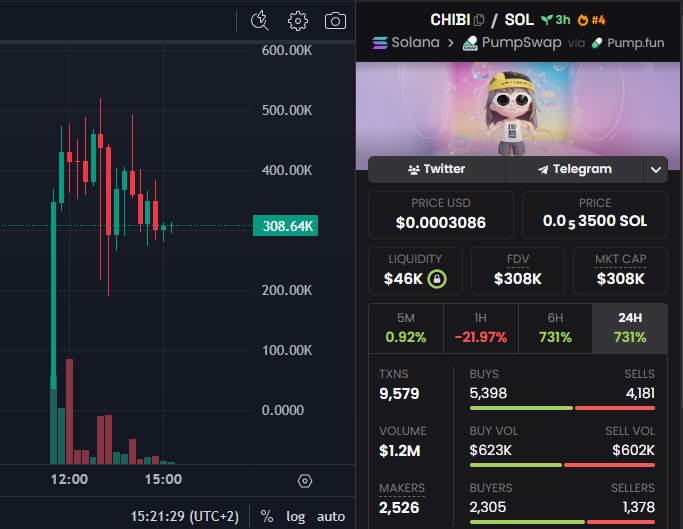Click the 12:00 time axis label
683x529 pixels.
pyautogui.click(x=69, y=479)
